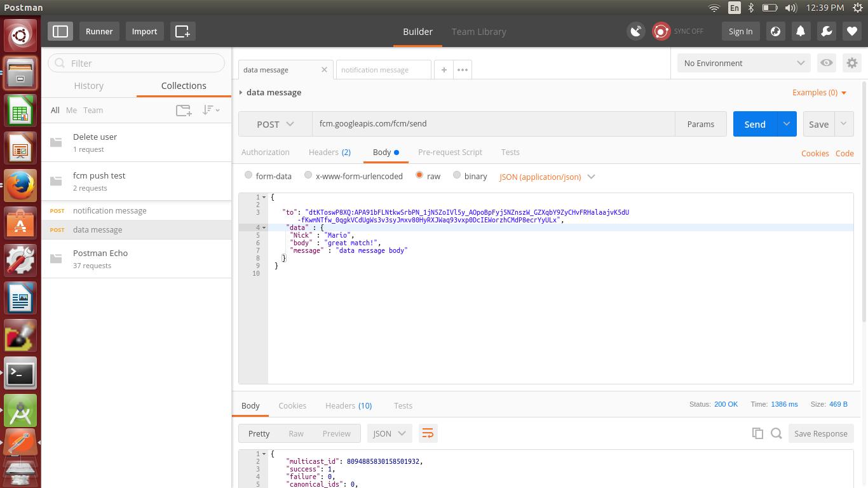
Task: Toggle the Postman sidebar panel
Action: [60, 31]
